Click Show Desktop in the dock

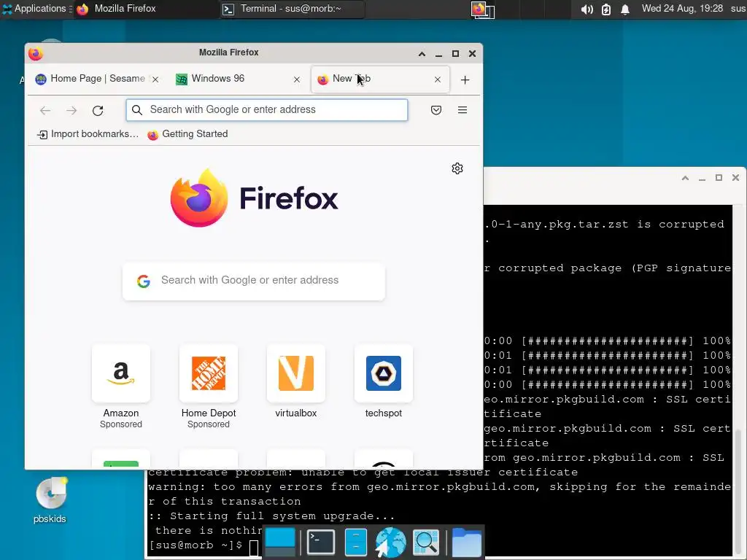(x=280, y=542)
